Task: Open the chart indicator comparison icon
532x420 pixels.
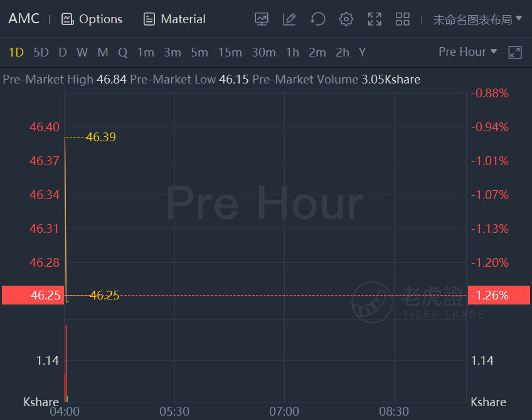Action: [262, 19]
